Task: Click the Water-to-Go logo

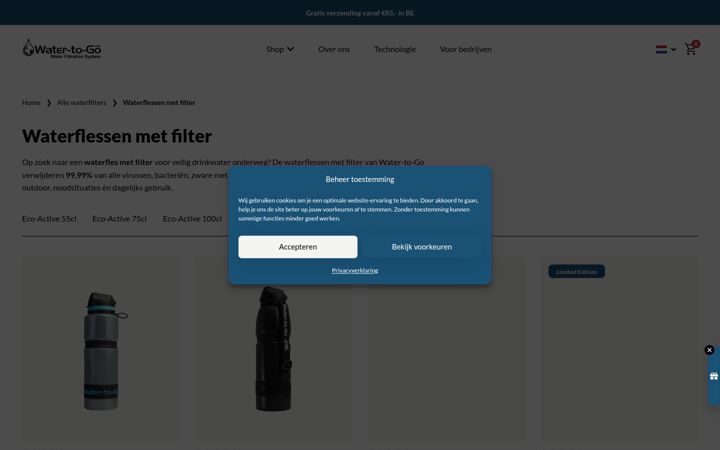Action: 62,49
